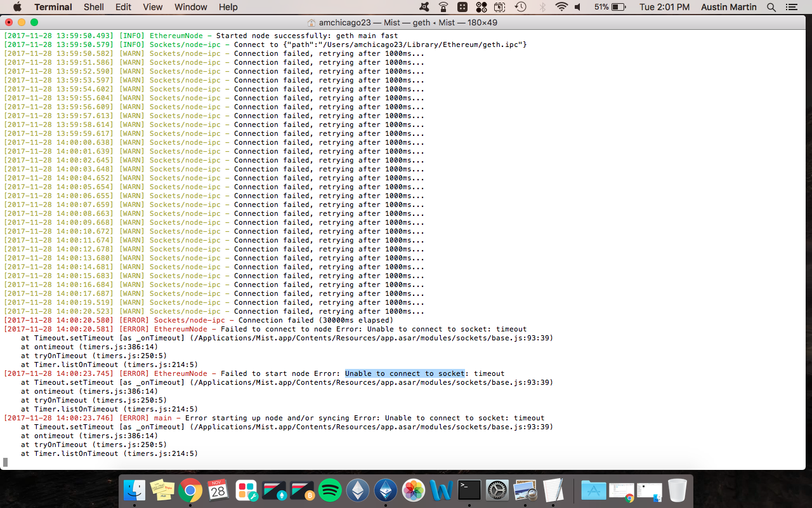This screenshot has width=812, height=508.
Task: Click the highlighted 'Unable to connect to socket' text
Action: tap(405, 373)
